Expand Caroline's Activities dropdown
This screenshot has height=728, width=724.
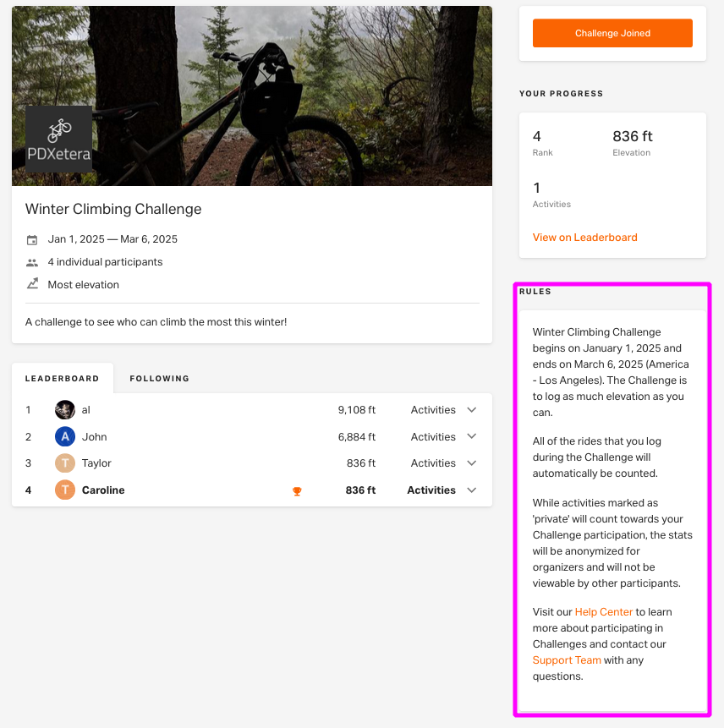coord(442,490)
